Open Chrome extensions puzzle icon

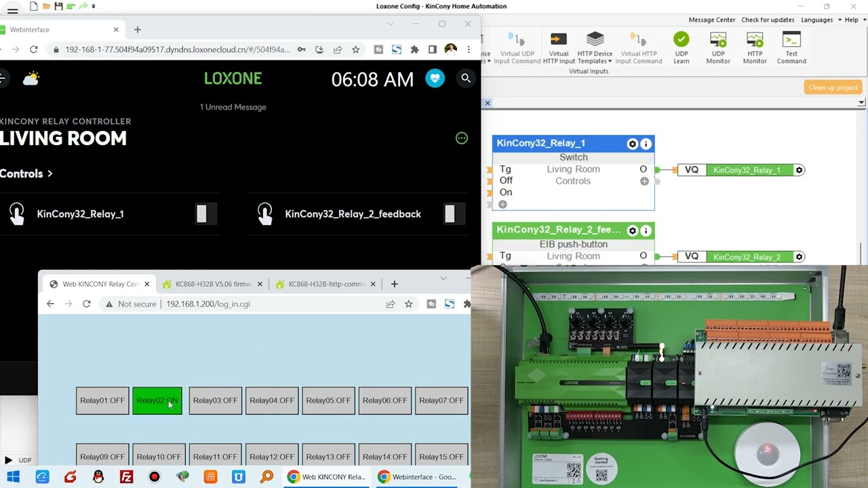click(x=414, y=49)
